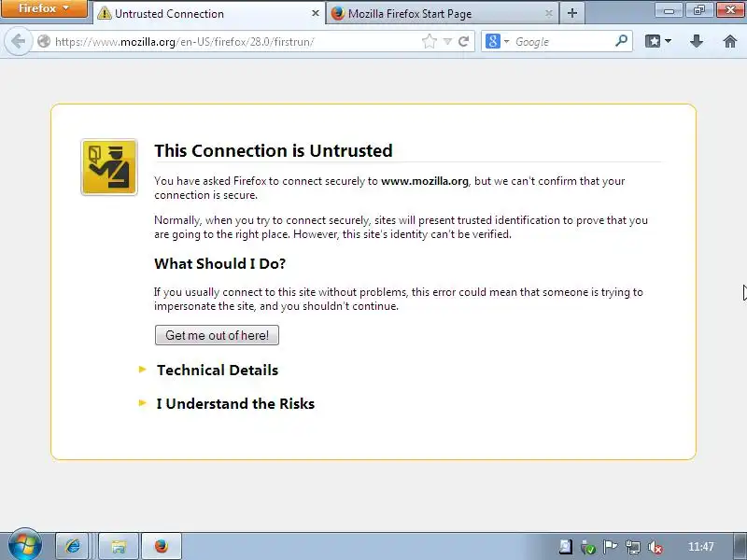Reload the current page
747x560 pixels.
(x=463, y=41)
